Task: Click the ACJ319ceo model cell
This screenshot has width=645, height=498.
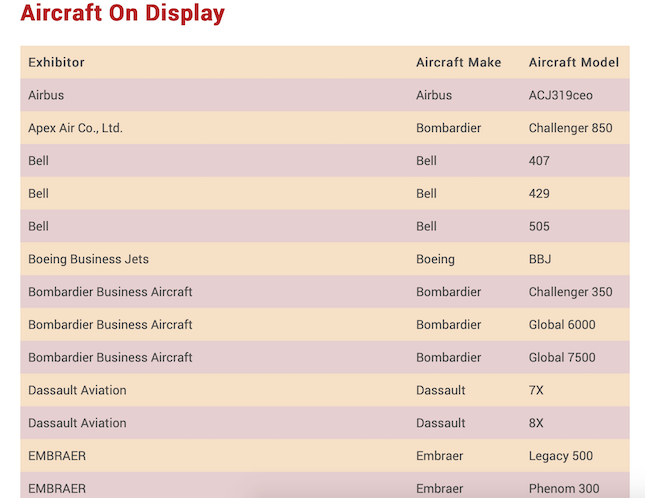Action: pos(563,95)
